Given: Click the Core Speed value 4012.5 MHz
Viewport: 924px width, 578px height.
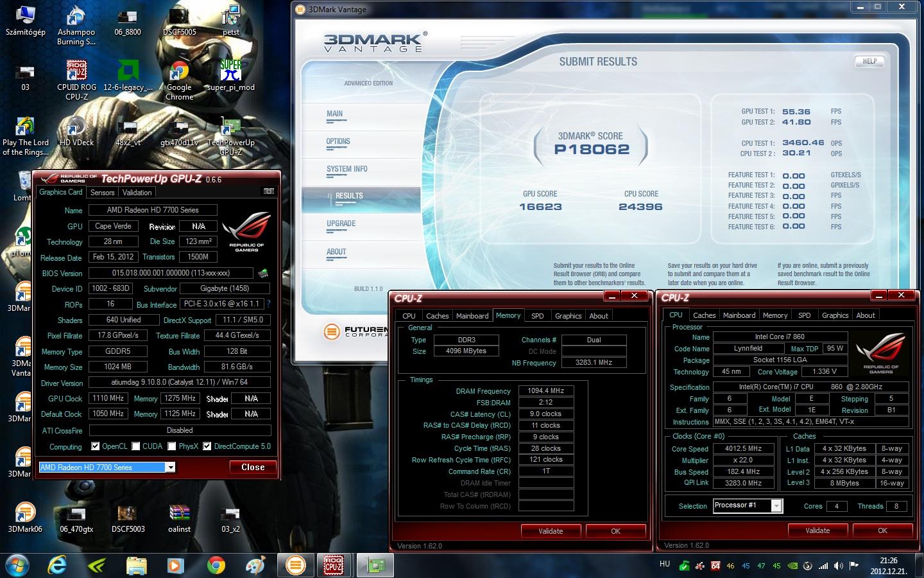Looking at the screenshot, I should pos(744,448).
